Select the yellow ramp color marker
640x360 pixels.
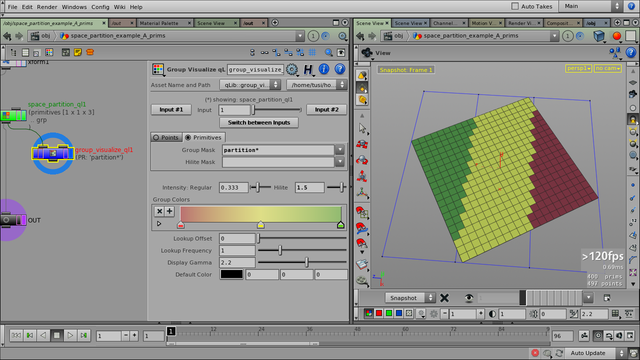pyautogui.click(x=260, y=225)
